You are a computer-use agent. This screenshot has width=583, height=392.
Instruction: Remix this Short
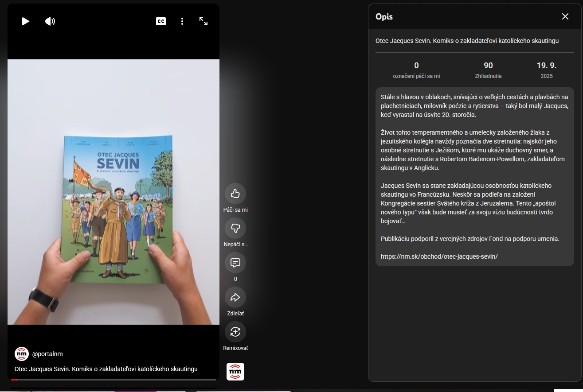(x=235, y=332)
